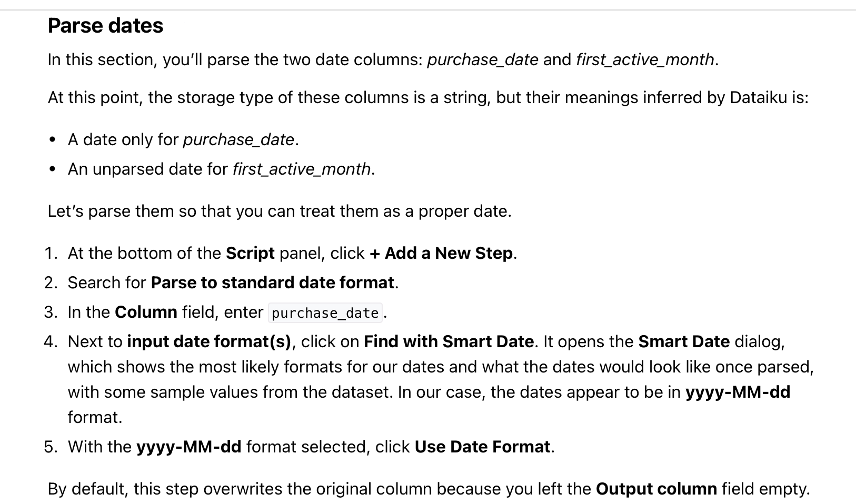856x504 pixels.
Task: Click italic first_active_month in the intro sentence
Action: pyautogui.click(x=645, y=59)
